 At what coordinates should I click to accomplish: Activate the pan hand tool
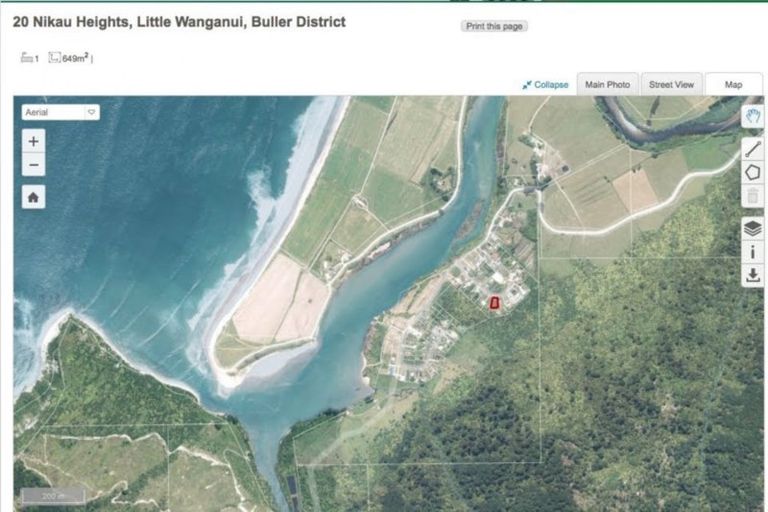(x=753, y=116)
